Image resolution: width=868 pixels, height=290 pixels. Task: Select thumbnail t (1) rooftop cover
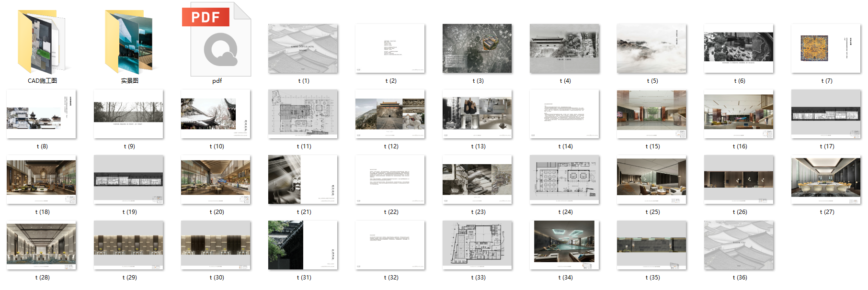click(x=303, y=48)
